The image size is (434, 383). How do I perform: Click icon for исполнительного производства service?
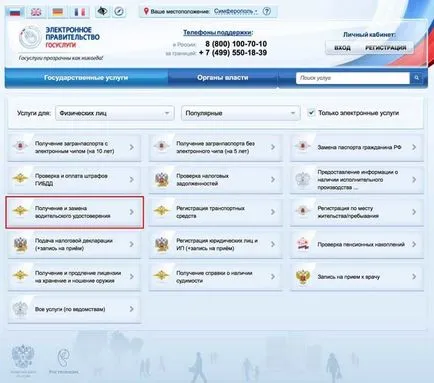coord(302,179)
